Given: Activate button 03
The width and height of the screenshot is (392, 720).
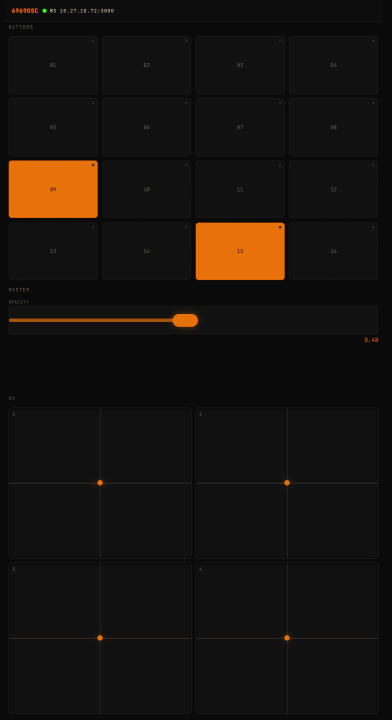Looking at the screenshot, I should pyautogui.click(x=240, y=65).
